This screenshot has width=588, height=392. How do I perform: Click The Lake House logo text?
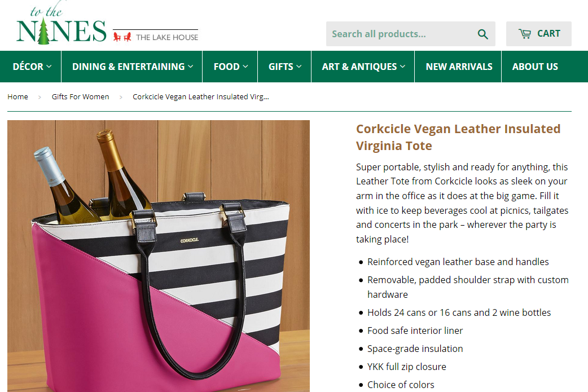tap(167, 37)
